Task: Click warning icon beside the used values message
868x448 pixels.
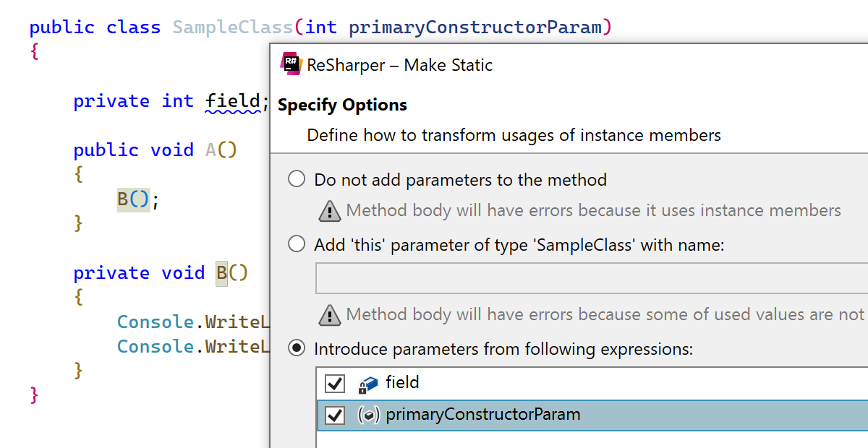Action: (x=330, y=315)
